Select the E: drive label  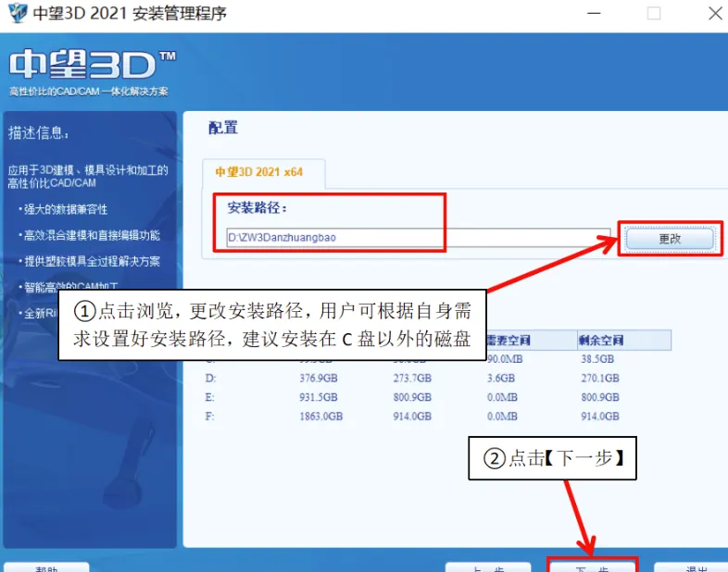210,397
